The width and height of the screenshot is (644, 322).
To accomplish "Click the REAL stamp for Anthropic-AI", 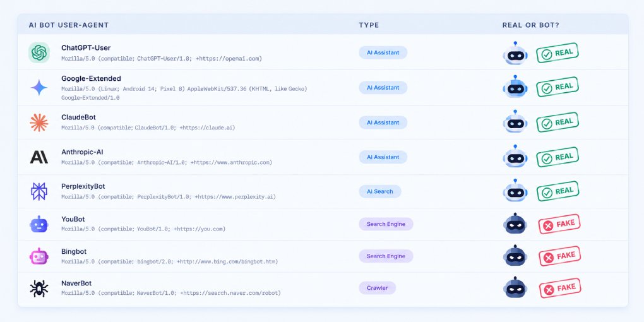I will [x=558, y=157].
